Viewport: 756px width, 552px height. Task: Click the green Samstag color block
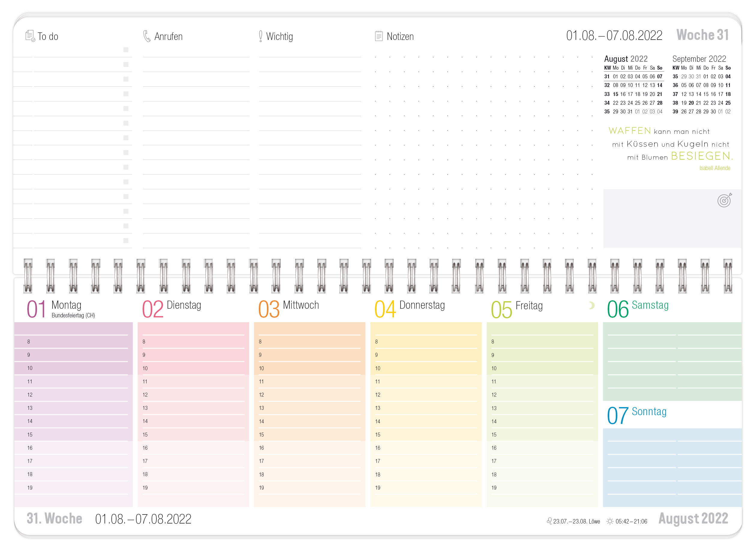click(x=672, y=361)
